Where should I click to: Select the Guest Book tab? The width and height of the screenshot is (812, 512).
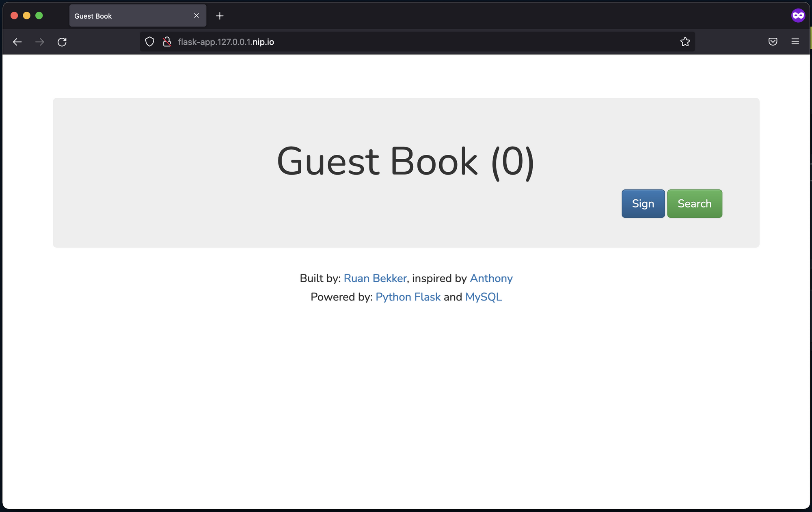pyautogui.click(x=122, y=16)
